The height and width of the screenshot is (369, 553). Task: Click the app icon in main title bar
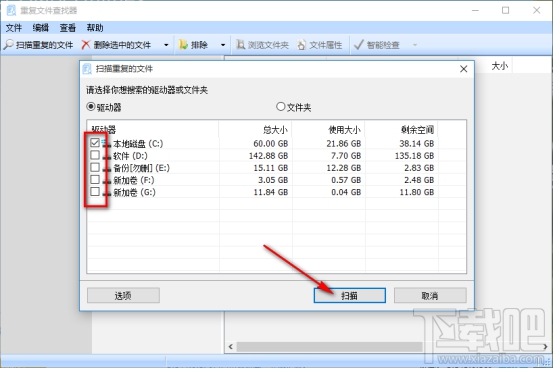11,10
